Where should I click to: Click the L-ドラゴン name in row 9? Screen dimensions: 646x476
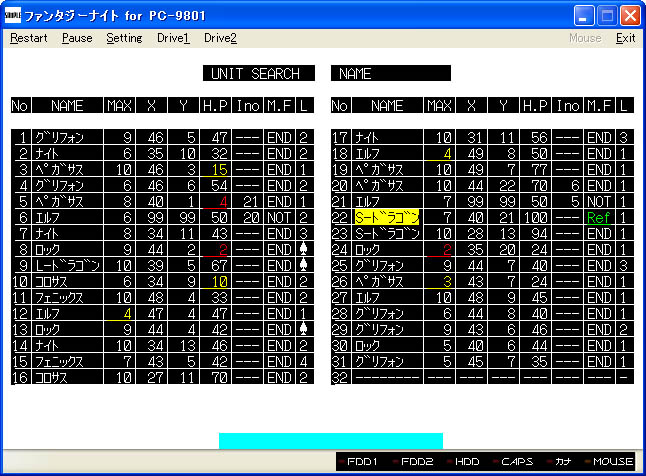click(67, 265)
